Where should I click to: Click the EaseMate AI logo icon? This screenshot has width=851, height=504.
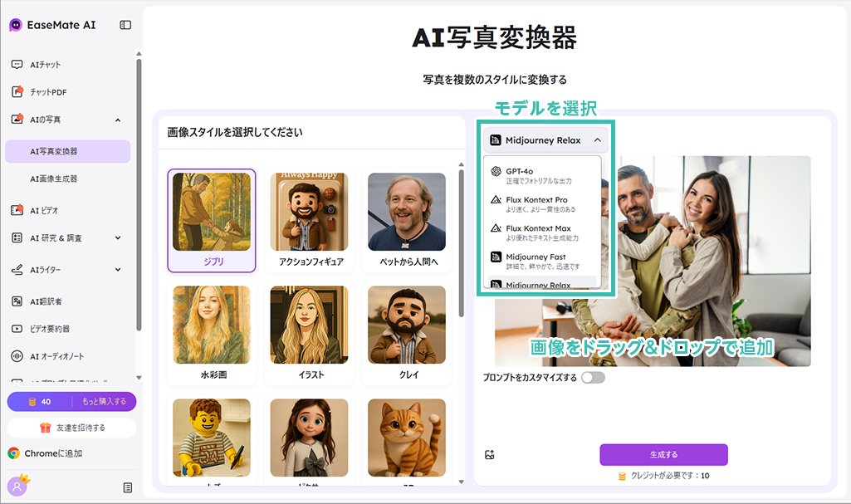16,25
